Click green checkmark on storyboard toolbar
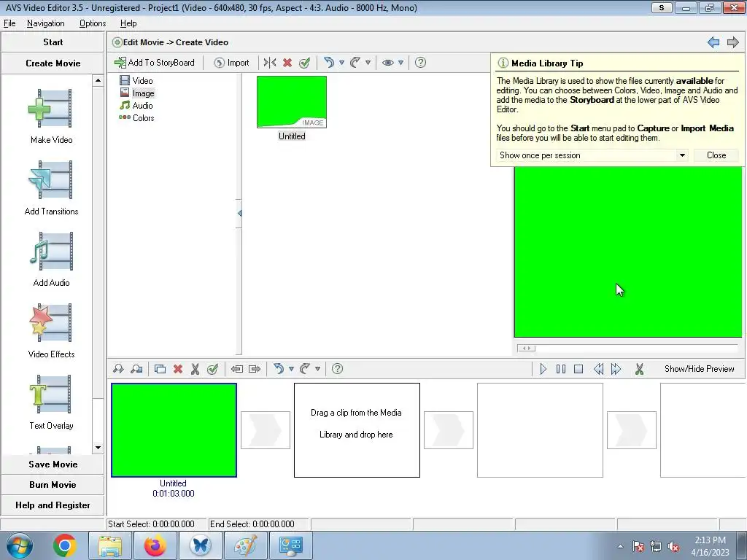The image size is (747, 560). pyautogui.click(x=212, y=368)
